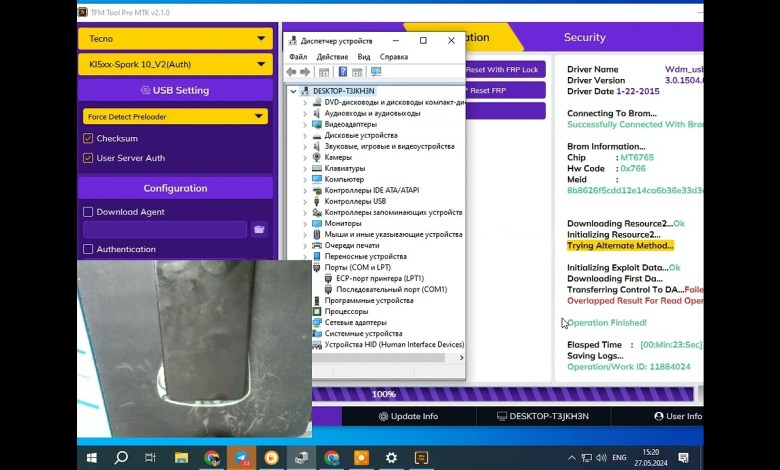Switch to TFM Tool icon in taskbar
This screenshot has width=780, height=470.
pyautogui.click(x=421, y=458)
